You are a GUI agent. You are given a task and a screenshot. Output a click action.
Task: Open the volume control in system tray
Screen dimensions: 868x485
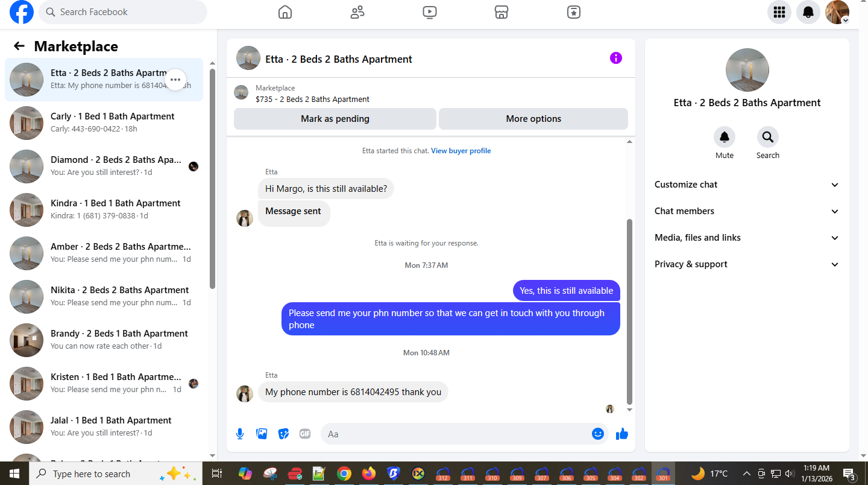pos(790,474)
